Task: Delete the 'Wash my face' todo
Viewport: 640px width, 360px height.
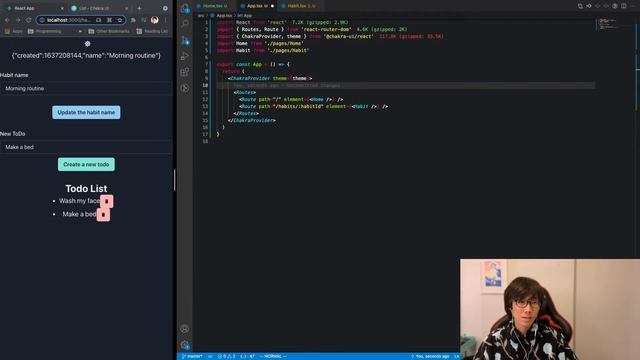Action: tap(107, 201)
